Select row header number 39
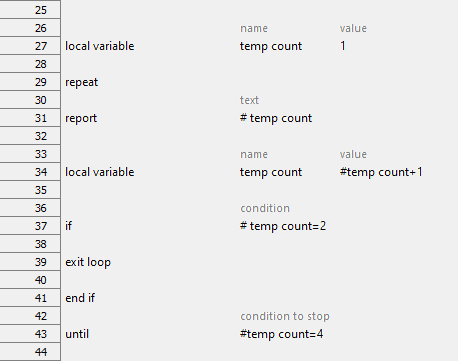Image resolution: width=458 pixels, height=361 pixels. pos(30,262)
